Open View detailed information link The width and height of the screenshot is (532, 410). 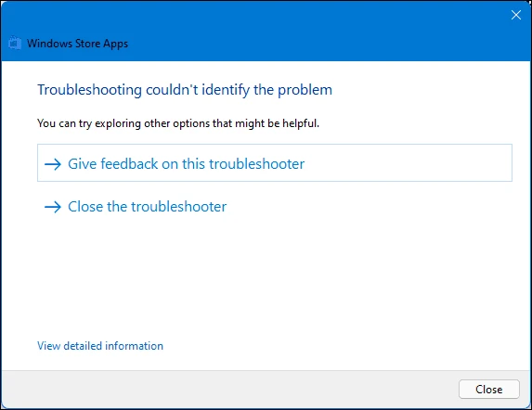tap(100, 346)
